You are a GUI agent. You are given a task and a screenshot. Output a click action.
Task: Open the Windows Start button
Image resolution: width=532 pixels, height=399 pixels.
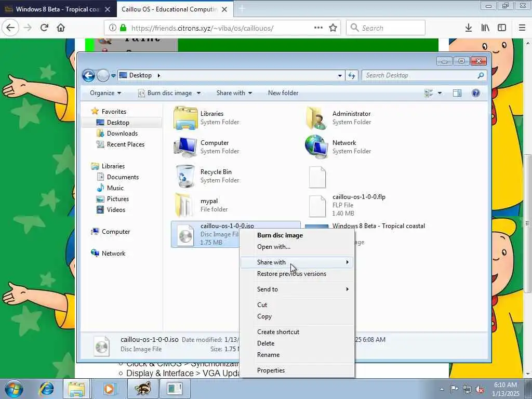[x=14, y=389]
